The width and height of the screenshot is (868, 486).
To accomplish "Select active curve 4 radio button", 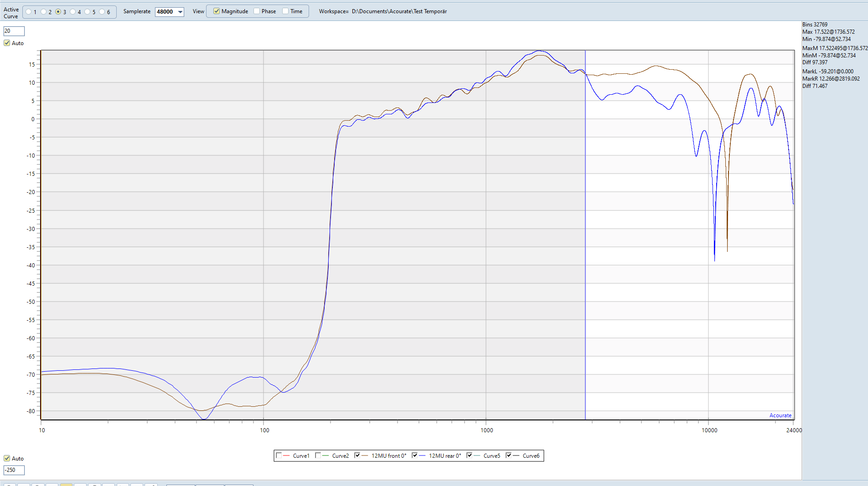I will (x=72, y=12).
